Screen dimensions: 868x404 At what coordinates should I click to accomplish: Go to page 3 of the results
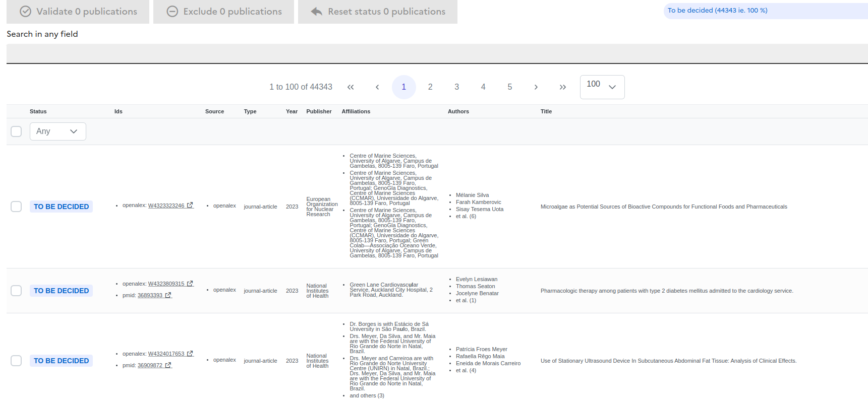tap(456, 87)
